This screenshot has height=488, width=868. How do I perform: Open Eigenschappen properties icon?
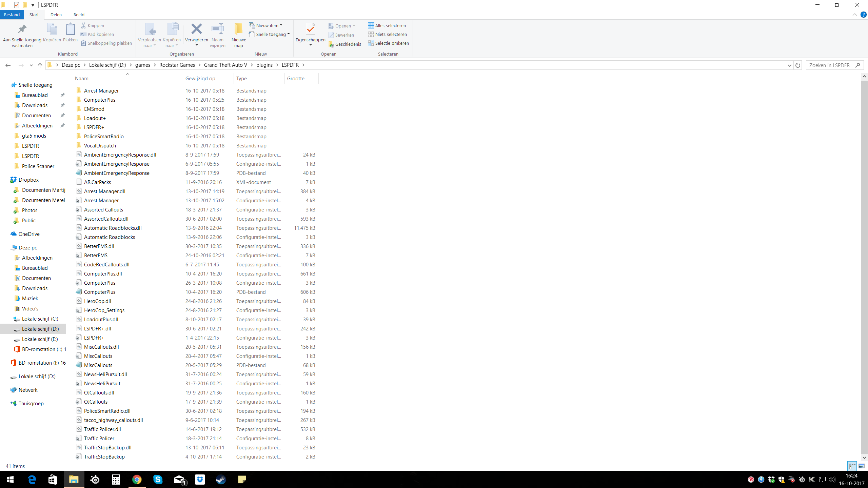point(310,29)
